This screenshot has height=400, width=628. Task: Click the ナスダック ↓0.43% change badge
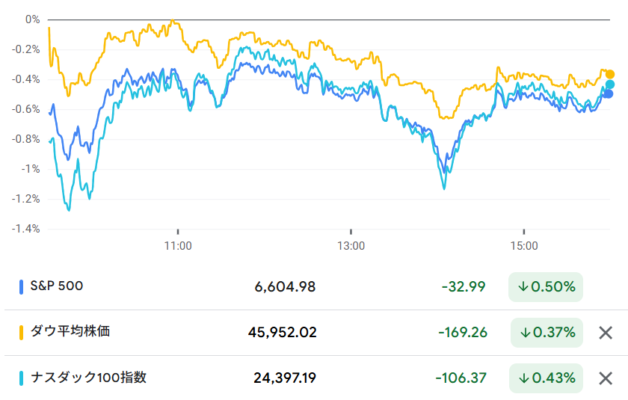coord(545,378)
